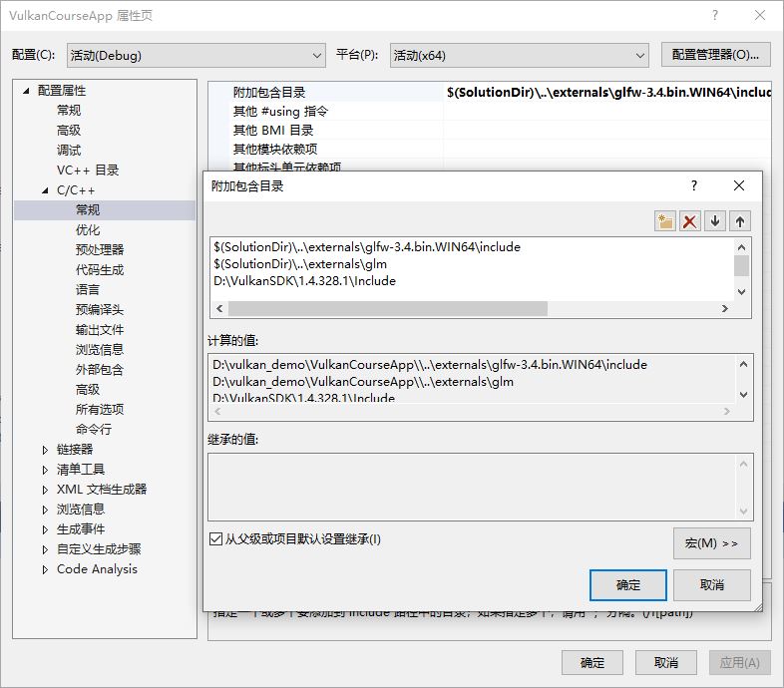Move selected directory up with arrow icon
Viewport: 784px width, 688px height.
[x=740, y=221]
